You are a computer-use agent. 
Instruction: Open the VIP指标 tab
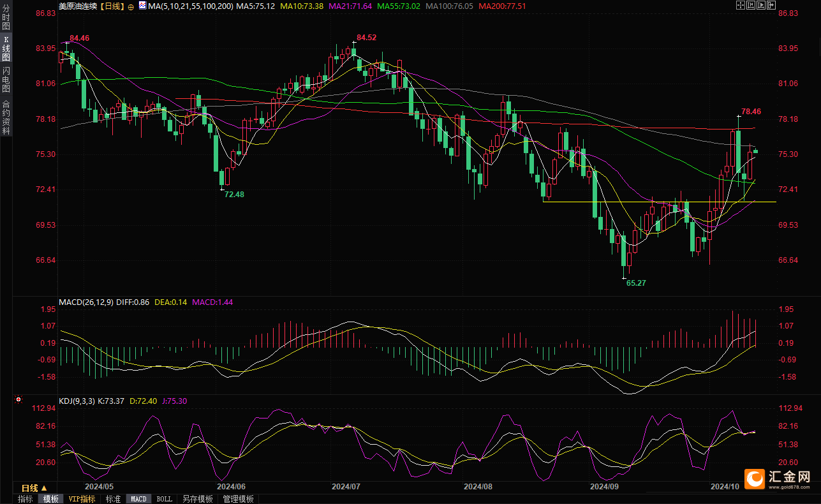pos(82,499)
